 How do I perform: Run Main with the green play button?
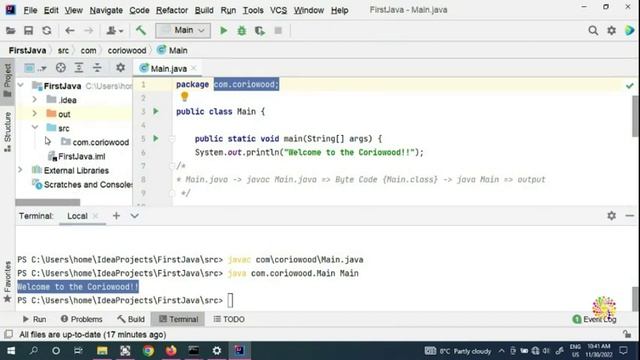[x=223, y=31]
